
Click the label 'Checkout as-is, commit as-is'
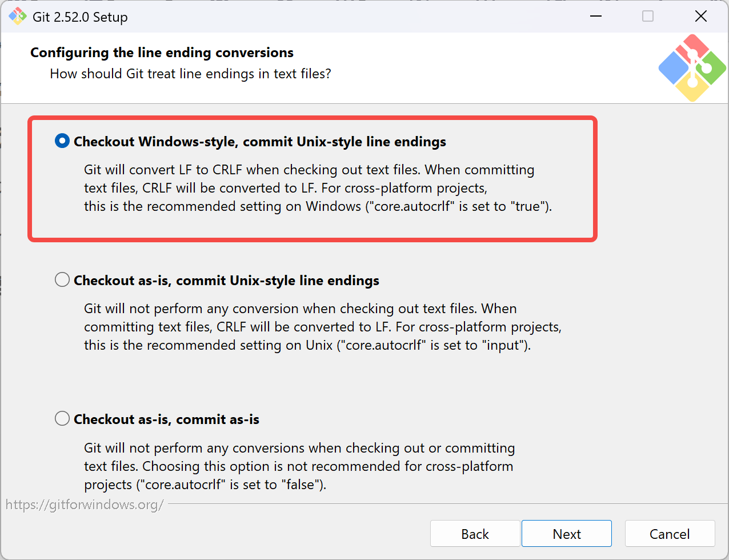coord(166,419)
